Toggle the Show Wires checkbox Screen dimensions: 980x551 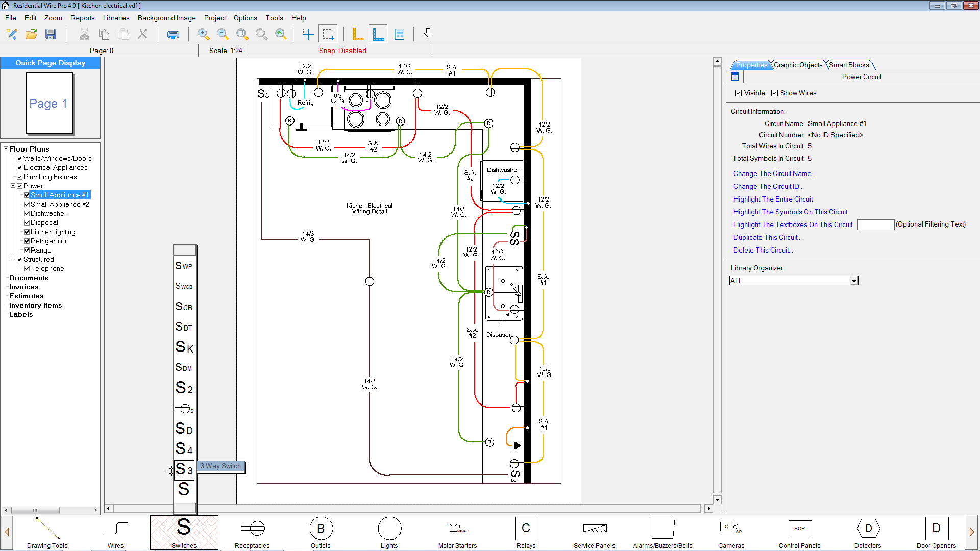click(x=774, y=93)
